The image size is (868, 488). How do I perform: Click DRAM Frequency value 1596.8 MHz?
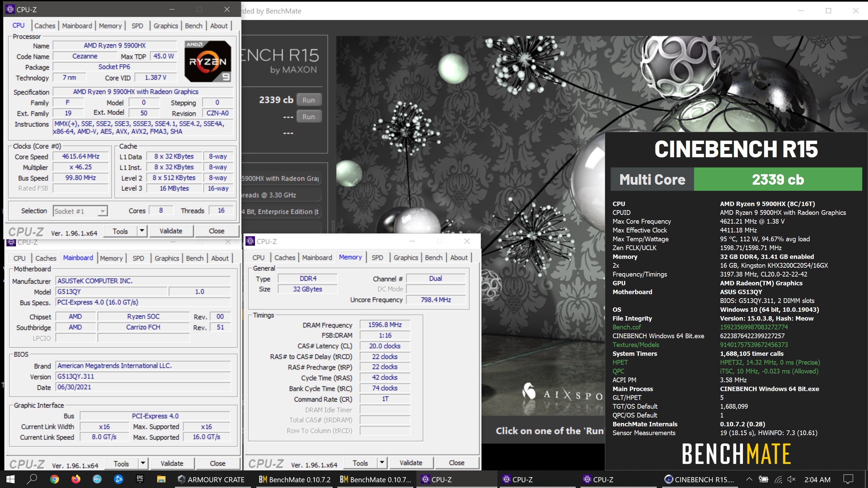pos(385,325)
